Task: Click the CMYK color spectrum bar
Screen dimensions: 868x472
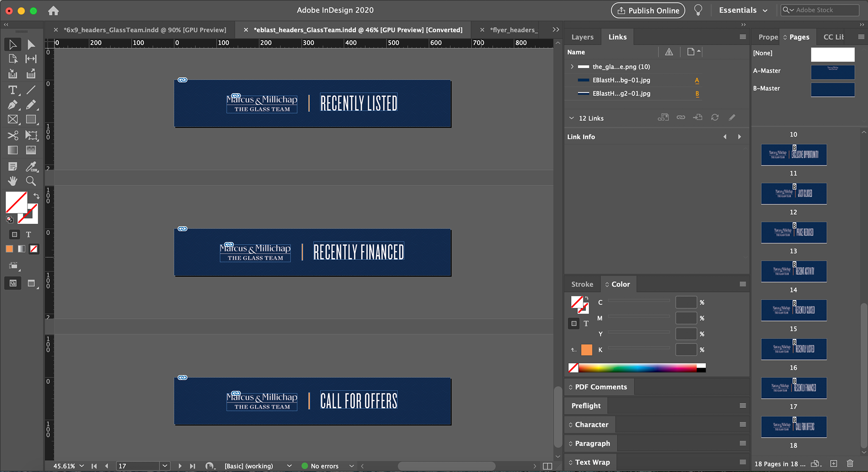Action: point(637,368)
